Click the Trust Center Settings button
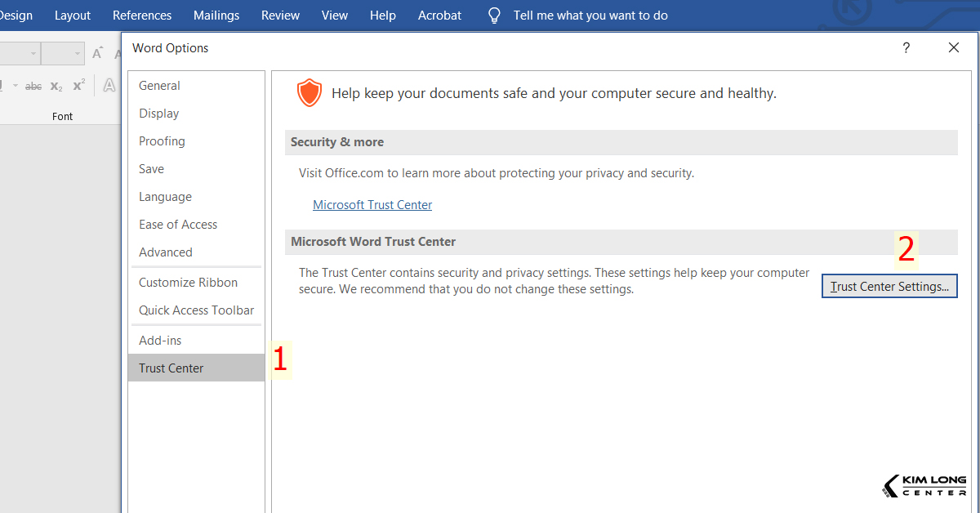The height and width of the screenshot is (513, 980). pos(889,286)
